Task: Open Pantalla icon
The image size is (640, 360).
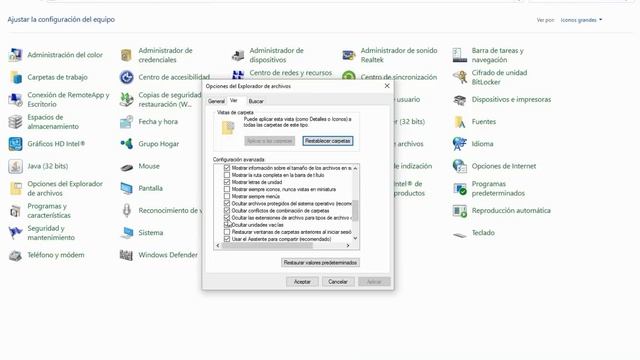Action: (x=127, y=189)
